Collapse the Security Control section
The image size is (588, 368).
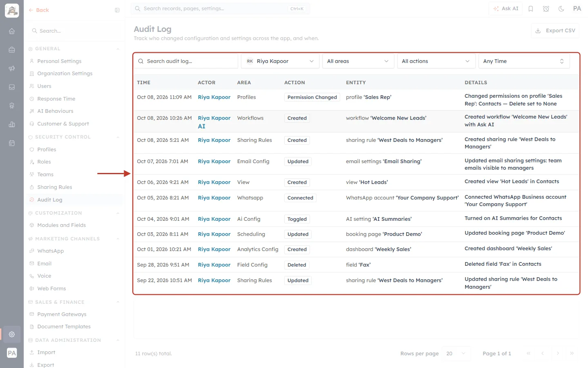(118, 137)
